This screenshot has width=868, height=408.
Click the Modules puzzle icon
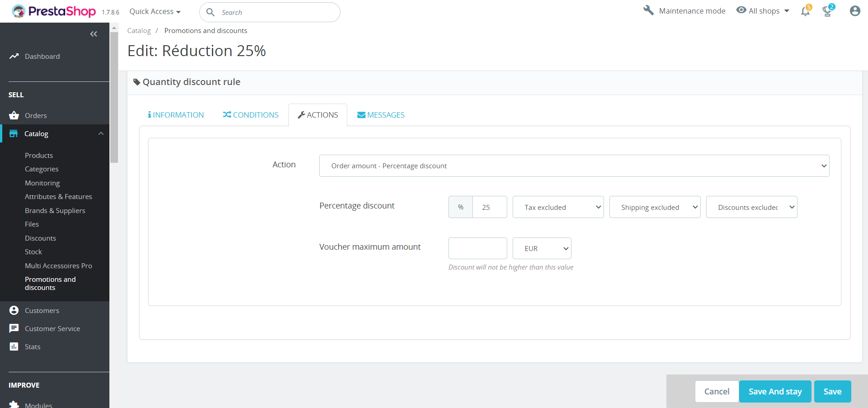14,404
